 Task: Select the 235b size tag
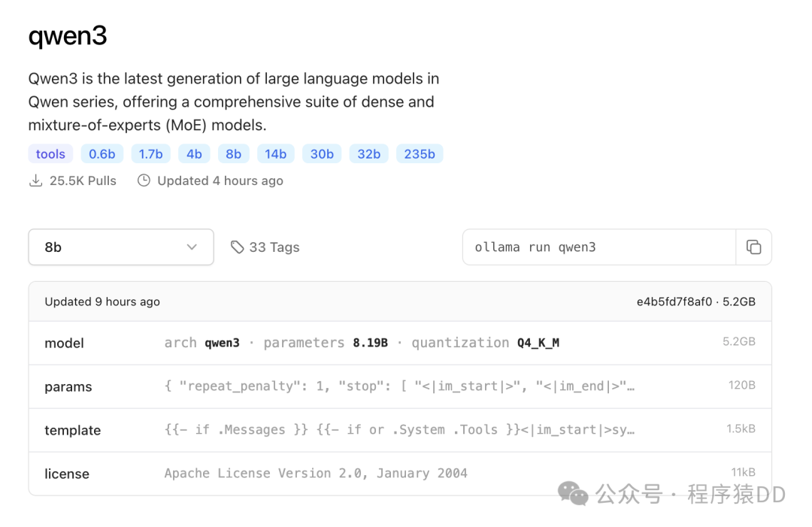(x=420, y=154)
